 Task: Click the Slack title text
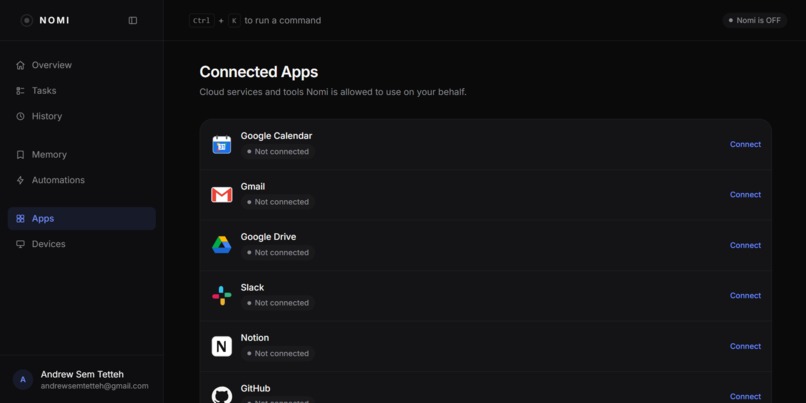252,287
